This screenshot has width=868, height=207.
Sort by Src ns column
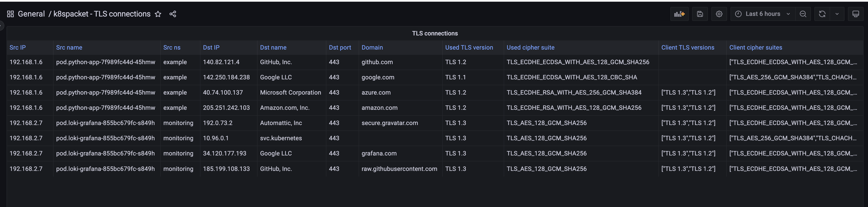172,47
